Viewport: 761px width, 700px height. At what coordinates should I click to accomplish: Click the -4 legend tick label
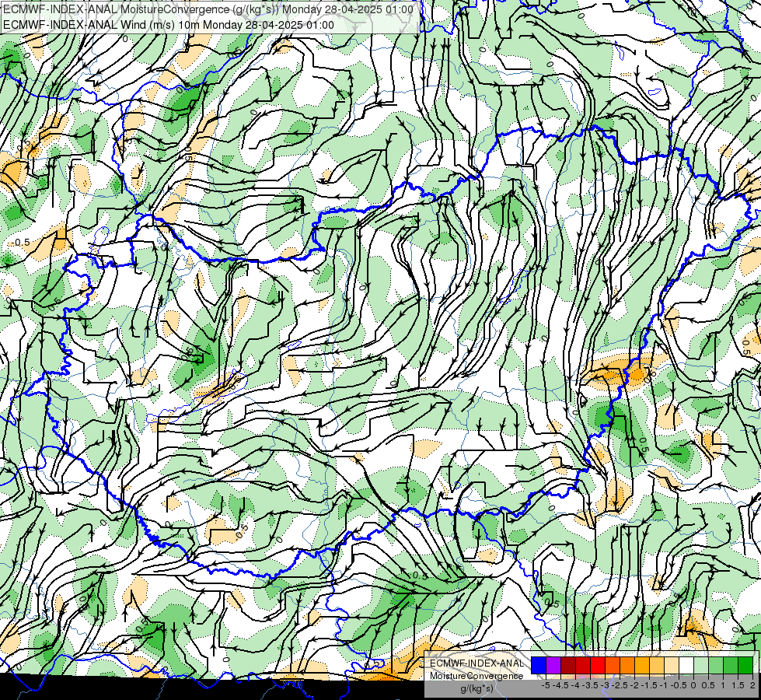pyautogui.click(x=575, y=685)
